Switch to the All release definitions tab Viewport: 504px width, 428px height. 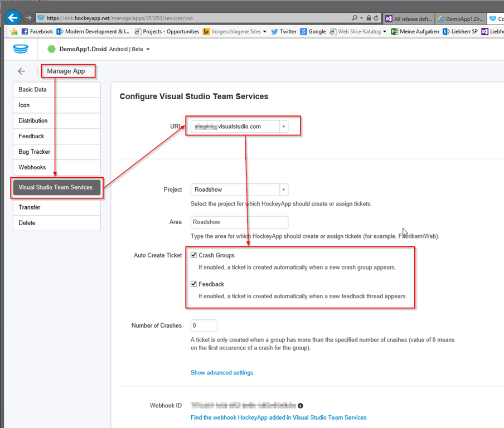411,18
